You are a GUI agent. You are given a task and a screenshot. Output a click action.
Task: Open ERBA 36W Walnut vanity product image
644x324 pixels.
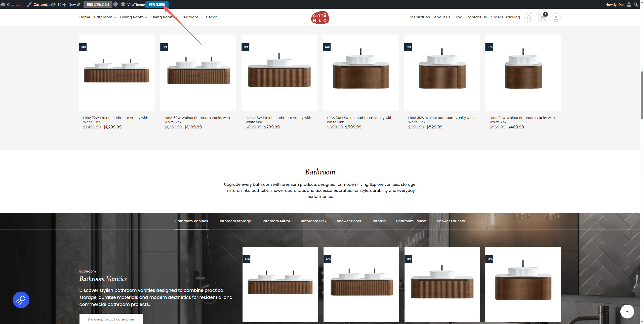(x=360, y=73)
